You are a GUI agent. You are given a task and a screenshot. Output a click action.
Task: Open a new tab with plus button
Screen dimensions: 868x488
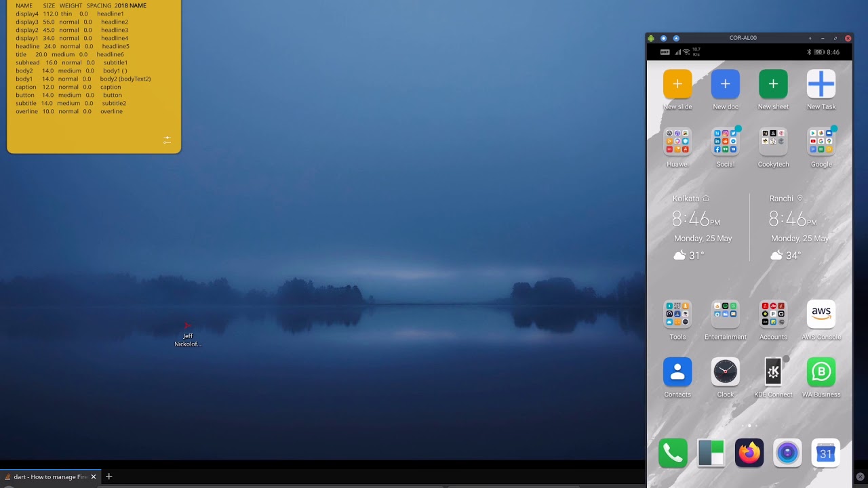coord(108,476)
